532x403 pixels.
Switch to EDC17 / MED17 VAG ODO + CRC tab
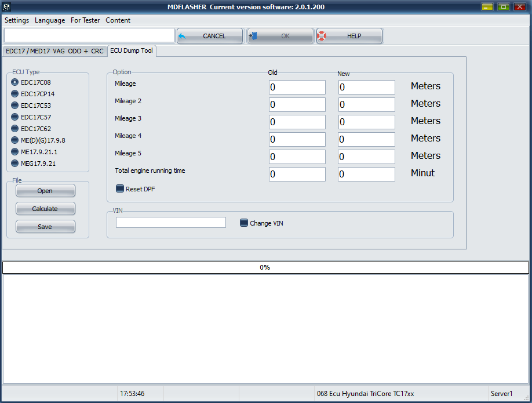(54, 51)
